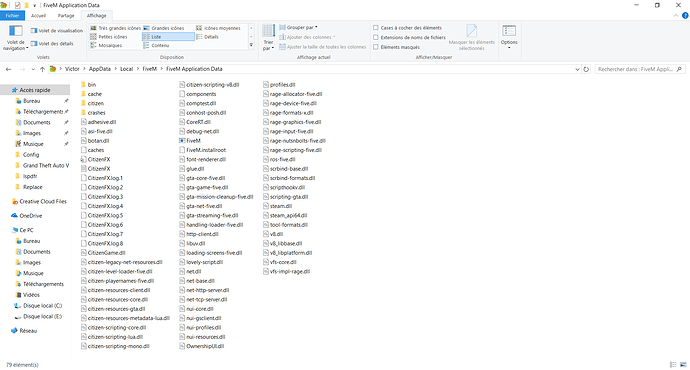Screen dimensions: 690x370
Task: Open Grand Theft Auto V in sidebar
Action: 42,165
